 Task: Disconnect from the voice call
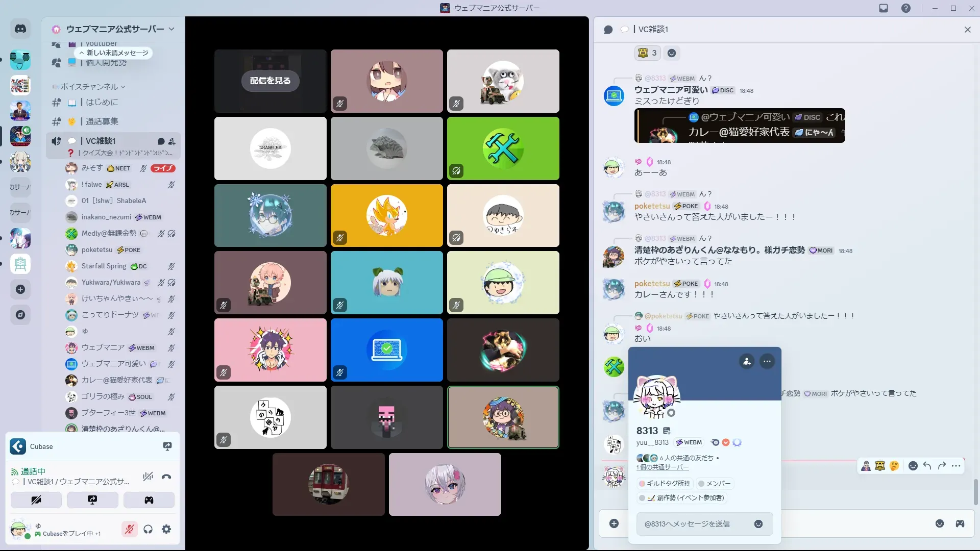click(x=166, y=477)
